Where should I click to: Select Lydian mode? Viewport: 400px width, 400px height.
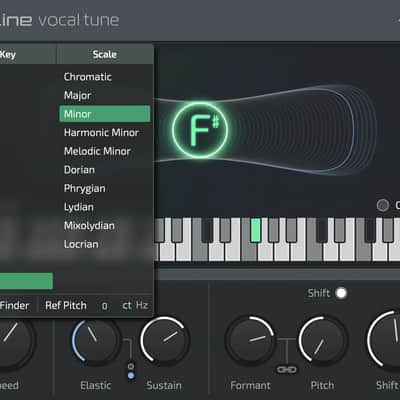[79, 207]
